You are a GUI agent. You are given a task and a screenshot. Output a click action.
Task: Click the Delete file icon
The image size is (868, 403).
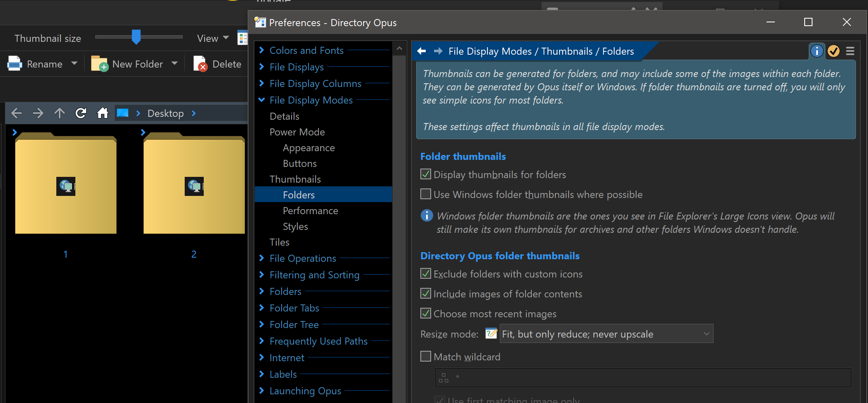point(200,63)
